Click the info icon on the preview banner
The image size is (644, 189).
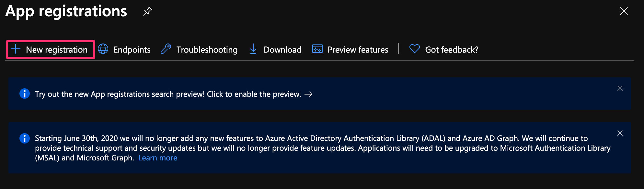(x=24, y=94)
